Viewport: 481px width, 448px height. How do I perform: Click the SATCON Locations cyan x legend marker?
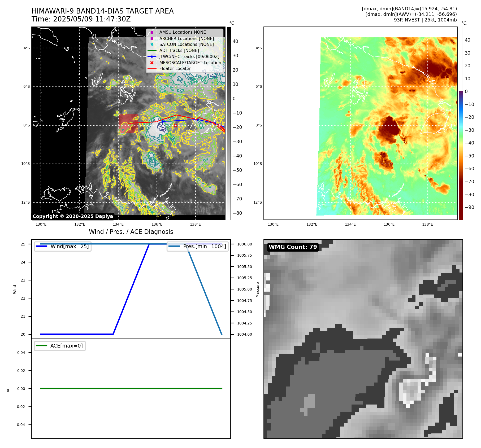152,45
